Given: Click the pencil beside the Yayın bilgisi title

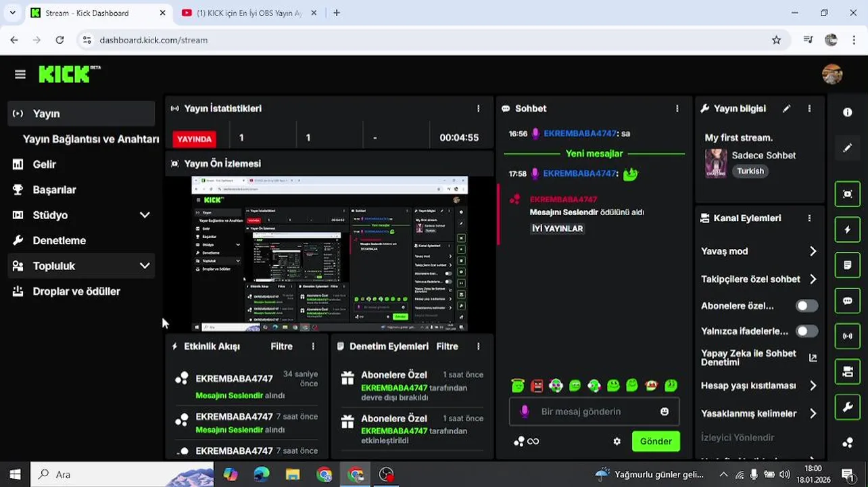Looking at the screenshot, I should (x=786, y=108).
